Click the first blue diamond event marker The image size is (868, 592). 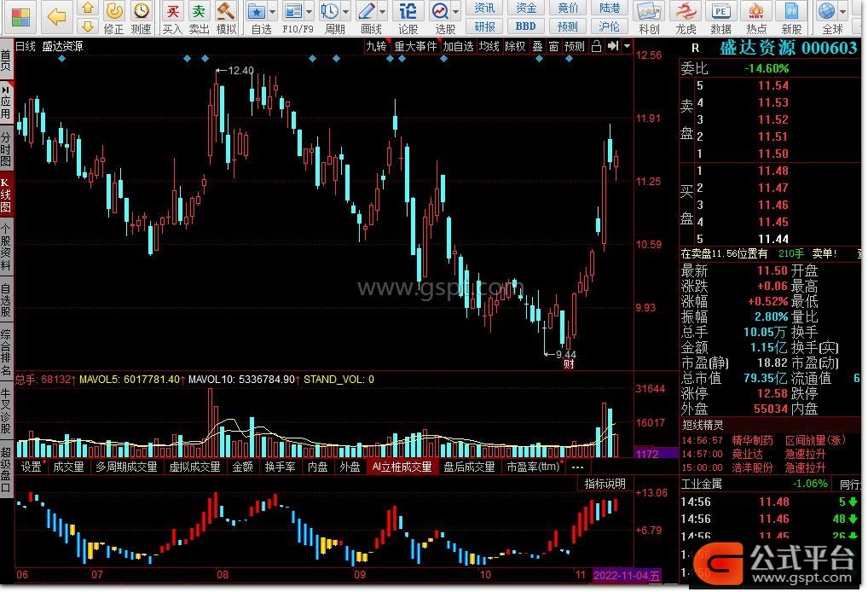[x=62, y=58]
